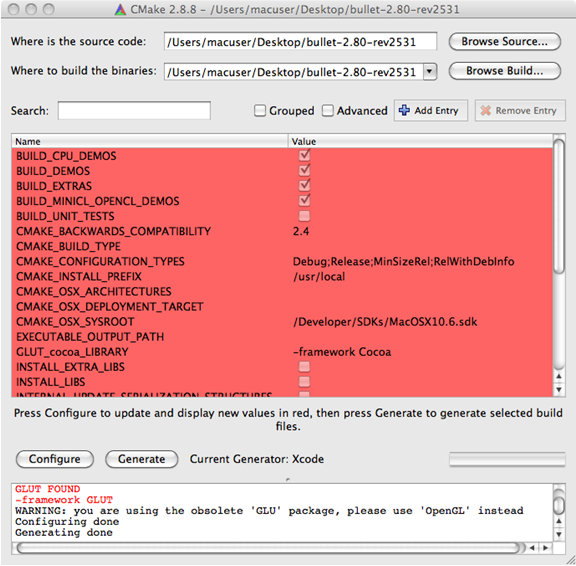Click the Current Generator: Xcode label

(257, 459)
